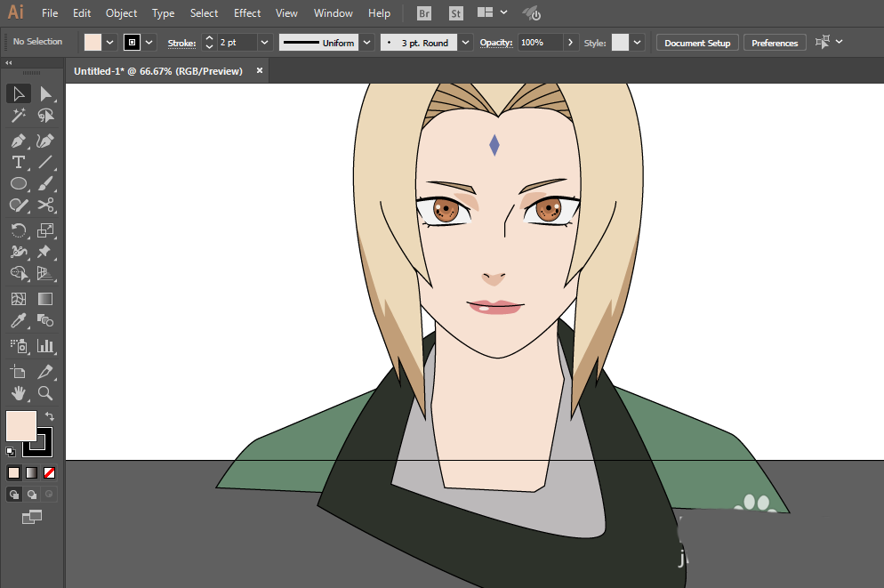The width and height of the screenshot is (884, 588).
Task: Swap fill and stroke colors
Action: click(x=50, y=416)
